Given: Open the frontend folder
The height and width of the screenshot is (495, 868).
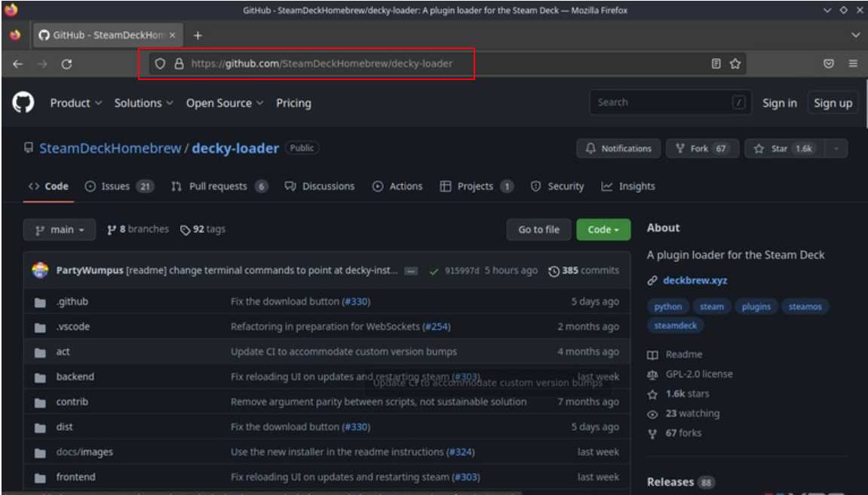Looking at the screenshot, I should coord(76,477).
